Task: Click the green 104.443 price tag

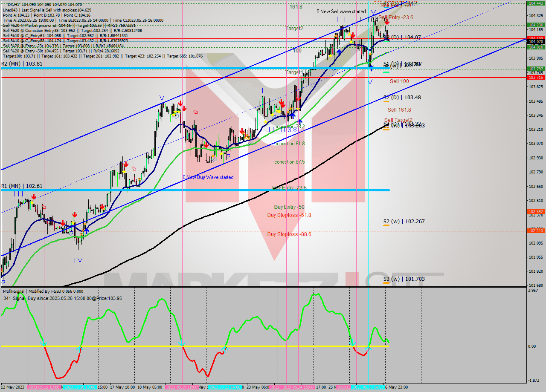Action: pyautogui.click(x=536, y=3)
